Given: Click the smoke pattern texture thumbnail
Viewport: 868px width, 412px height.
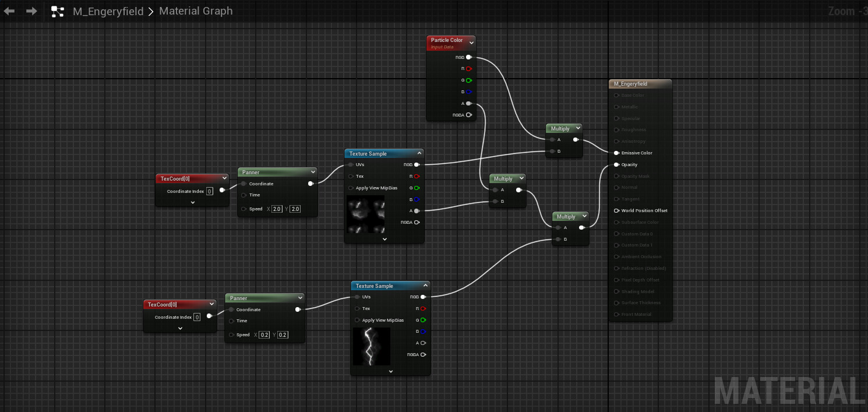Looking at the screenshot, I should [365, 214].
